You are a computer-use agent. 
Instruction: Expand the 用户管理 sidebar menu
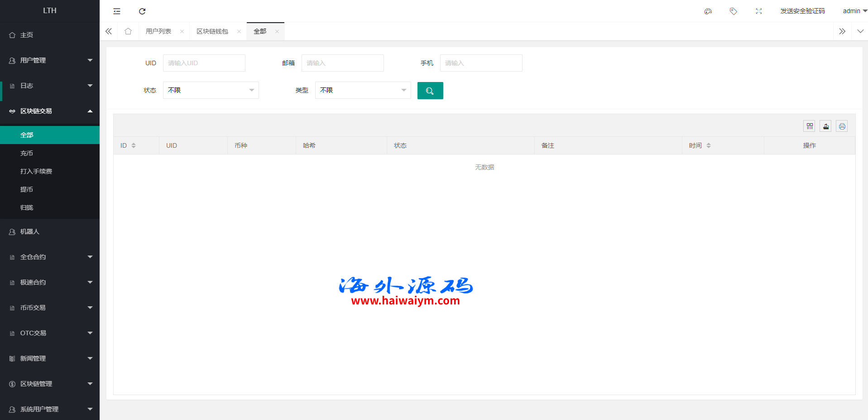tap(50, 60)
